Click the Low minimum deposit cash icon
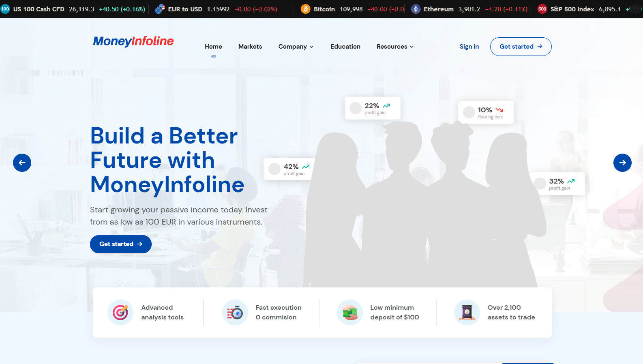The width and height of the screenshot is (643, 364). 350,313
